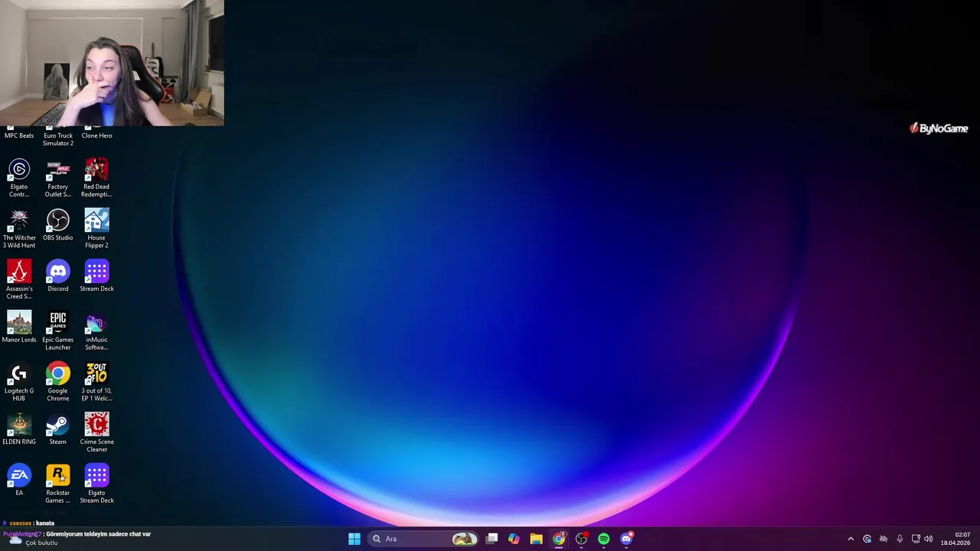
Task: Select the MPC Beats shortcut label
Action: click(19, 135)
